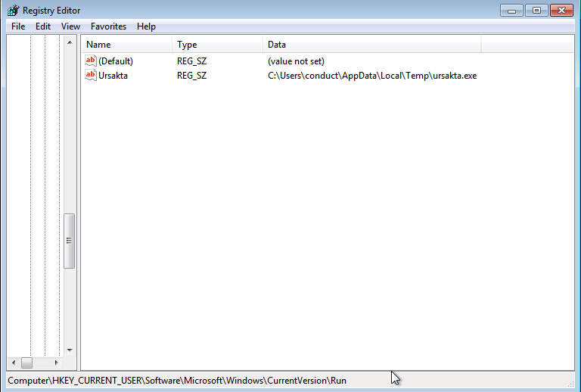Select the Ursakta registry value name
This screenshot has width=581, height=392.
point(113,76)
